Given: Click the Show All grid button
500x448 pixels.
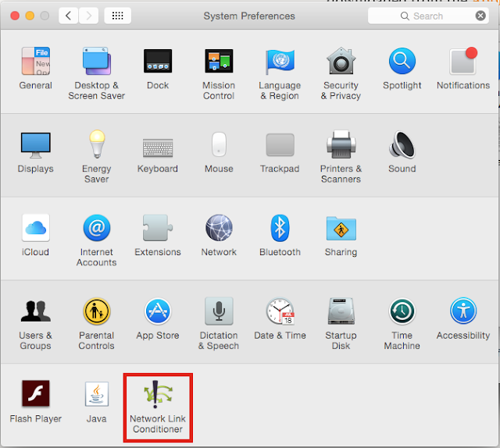Looking at the screenshot, I should point(118,16).
